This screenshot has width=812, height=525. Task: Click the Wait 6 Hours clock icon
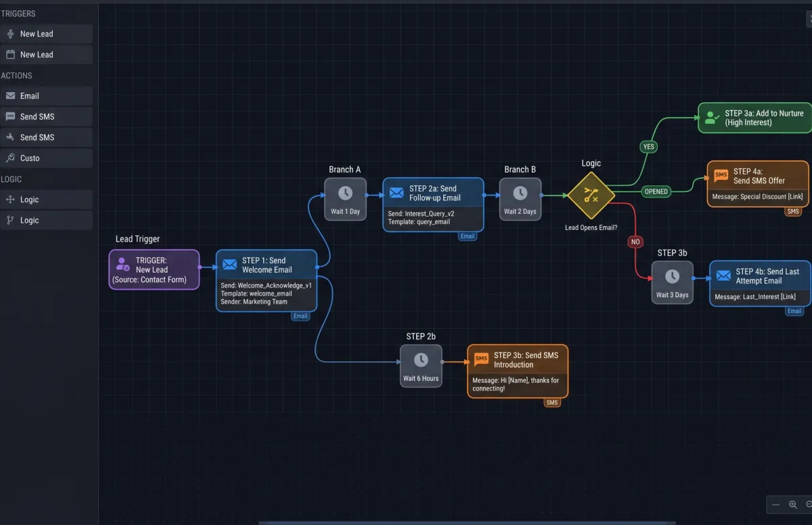(x=421, y=360)
